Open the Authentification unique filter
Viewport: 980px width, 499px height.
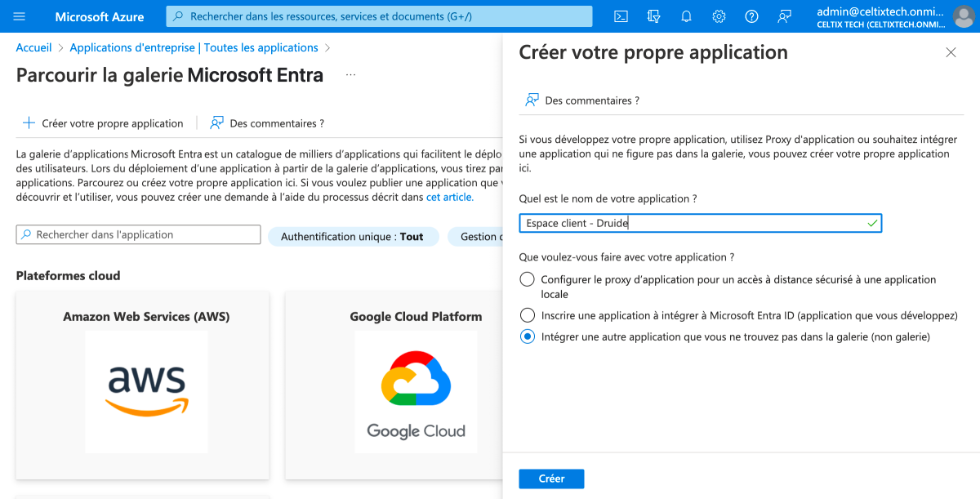[353, 236]
